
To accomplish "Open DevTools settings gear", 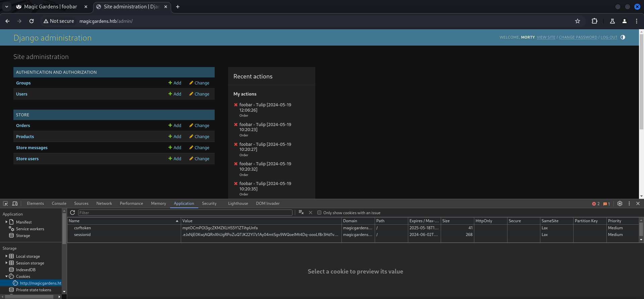I will click(620, 203).
